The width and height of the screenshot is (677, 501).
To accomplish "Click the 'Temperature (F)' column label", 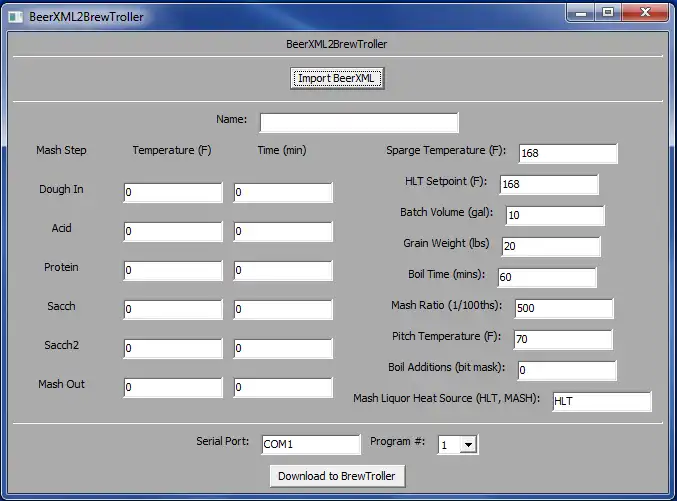I will pyautogui.click(x=172, y=150).
